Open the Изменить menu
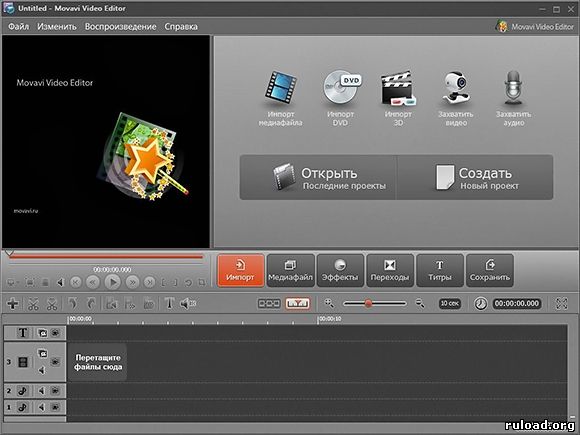The image size is (580, 435). 57,27
